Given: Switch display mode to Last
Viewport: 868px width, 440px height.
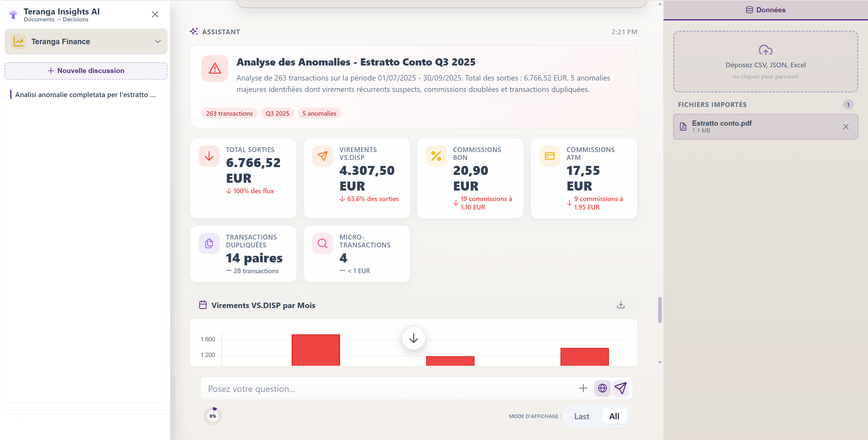Looking at the screenshot, I should point(581,417).
